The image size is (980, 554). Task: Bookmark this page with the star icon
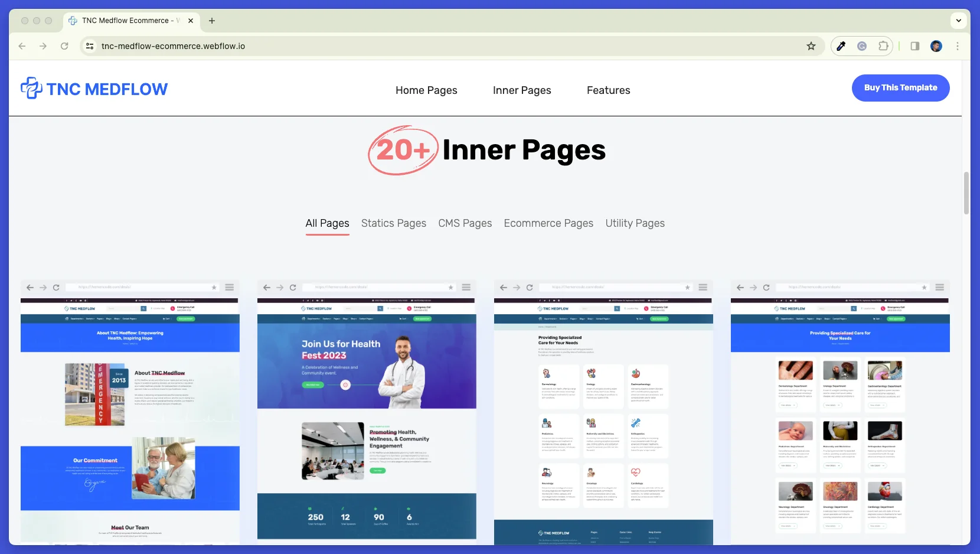point(811,46)
